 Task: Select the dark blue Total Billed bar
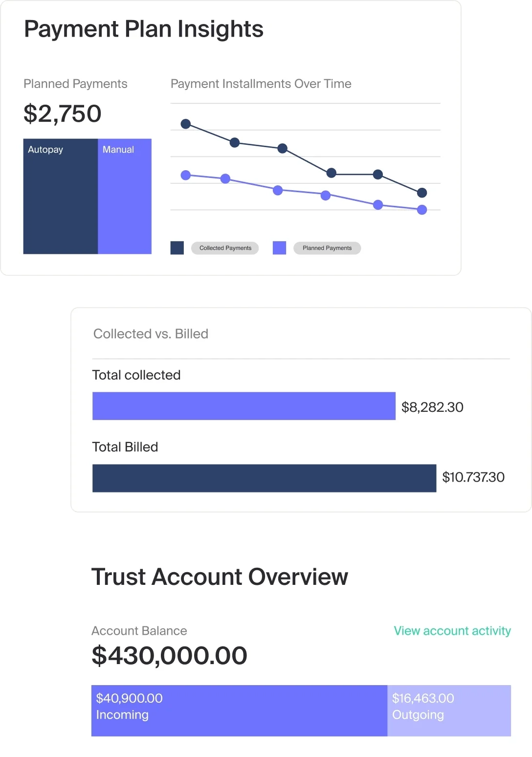264,478
